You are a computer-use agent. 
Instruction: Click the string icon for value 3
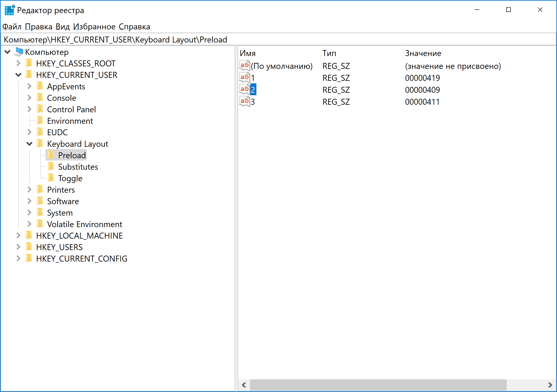click(244, 102)
